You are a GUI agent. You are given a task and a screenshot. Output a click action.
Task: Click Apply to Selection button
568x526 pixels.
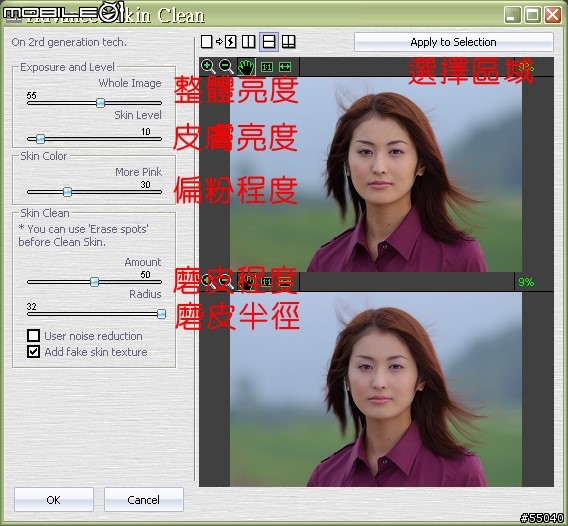[x=454, y=42]
